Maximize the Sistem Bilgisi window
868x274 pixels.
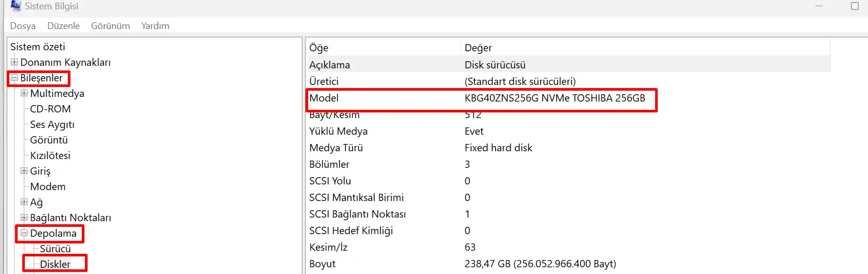coord(855,6)
